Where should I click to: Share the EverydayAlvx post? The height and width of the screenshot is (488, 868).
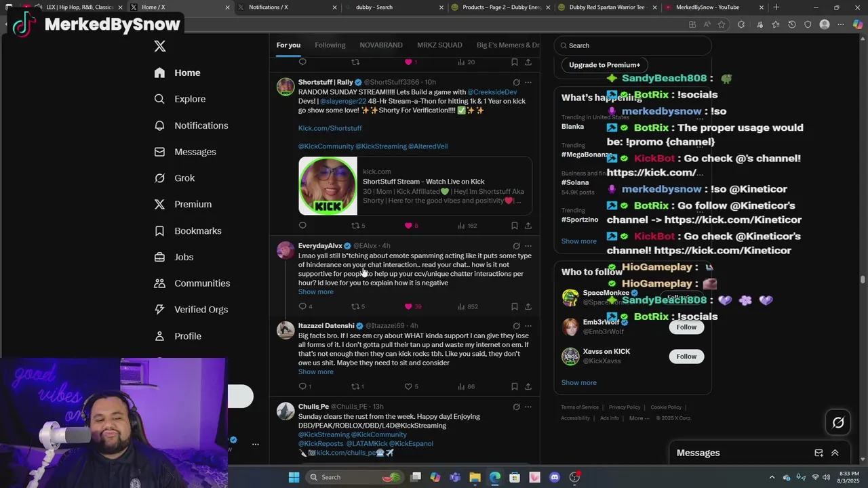528,306
